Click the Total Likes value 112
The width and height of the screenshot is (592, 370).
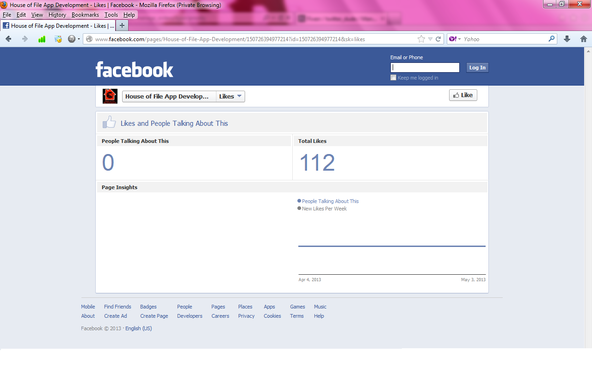click(317, 163)
